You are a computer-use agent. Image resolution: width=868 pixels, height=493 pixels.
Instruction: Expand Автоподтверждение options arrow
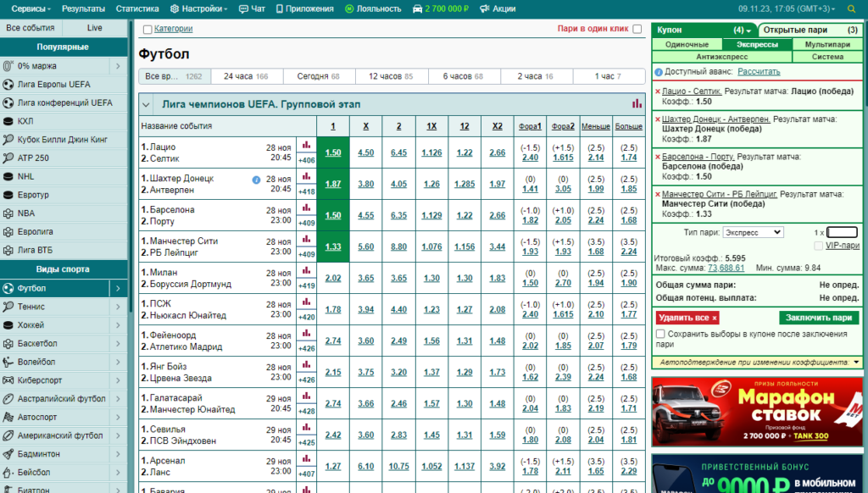(x=856, y=363)
